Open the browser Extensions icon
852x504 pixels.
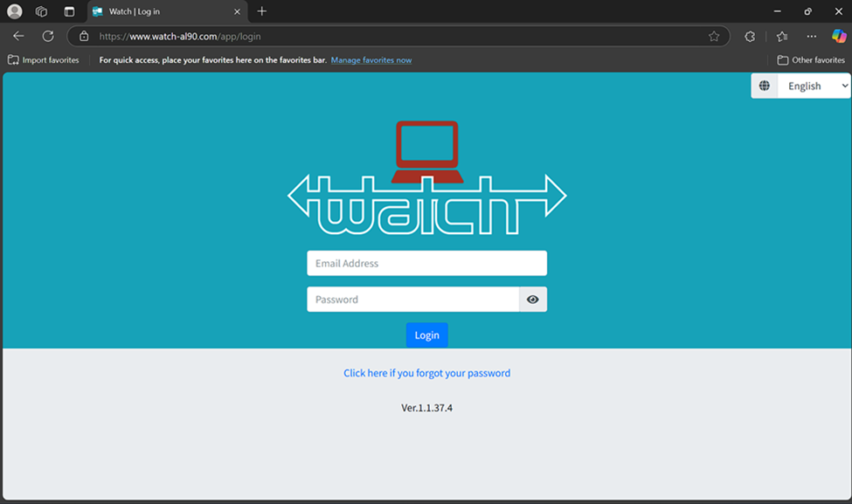pyautogui.click(x=750, y=37)
